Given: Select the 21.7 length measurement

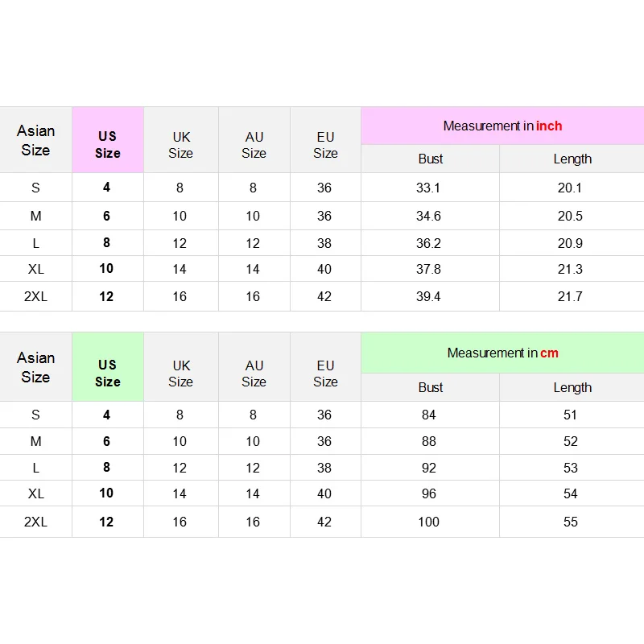Looking at the screenshot, I should (570, 296).
